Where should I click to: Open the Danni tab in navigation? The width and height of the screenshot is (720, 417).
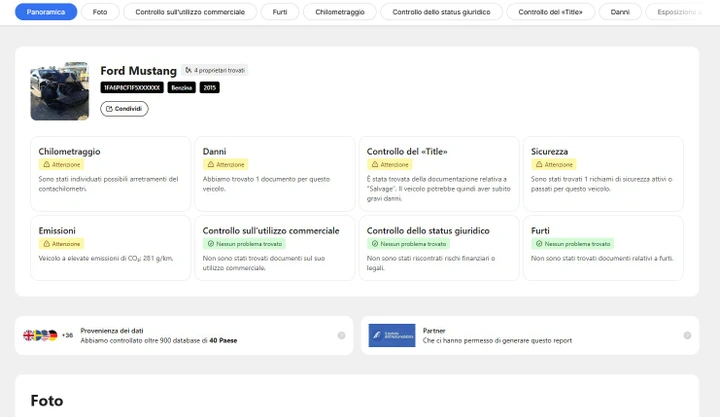620,12
